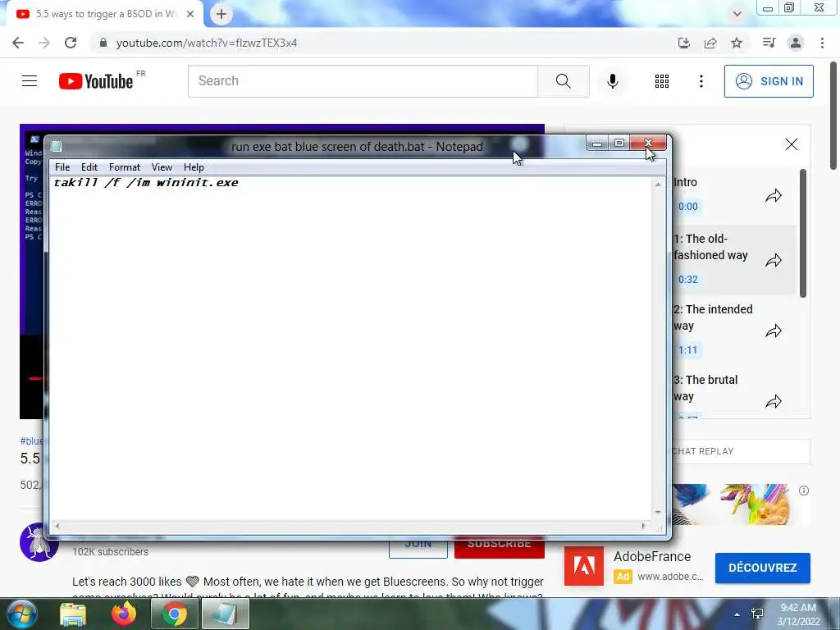Click the YouTube Search field
Viewport: 840px width, 630px height.
click(x=363, y=81)
